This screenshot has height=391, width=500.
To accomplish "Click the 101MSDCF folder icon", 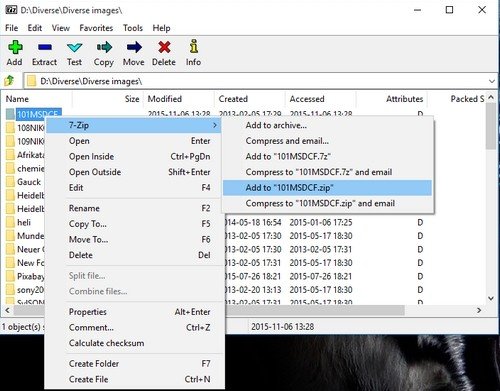I will tap(10, 114).
